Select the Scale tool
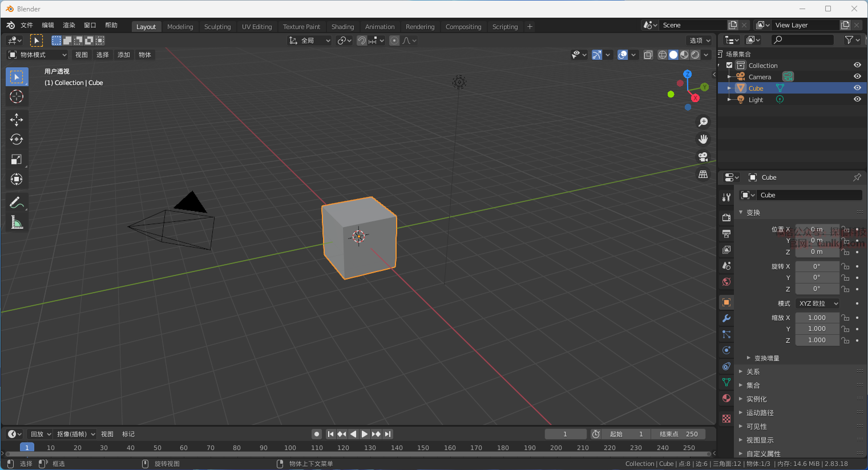Screen dimensions: 868x470 [17, 160]
